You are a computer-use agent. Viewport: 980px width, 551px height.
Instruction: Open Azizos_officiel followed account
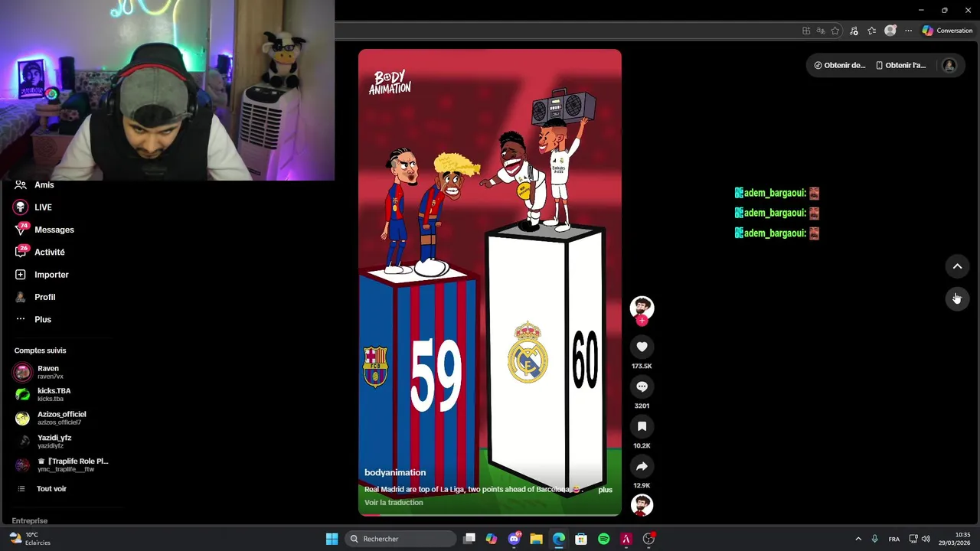[x=61, y=418]
